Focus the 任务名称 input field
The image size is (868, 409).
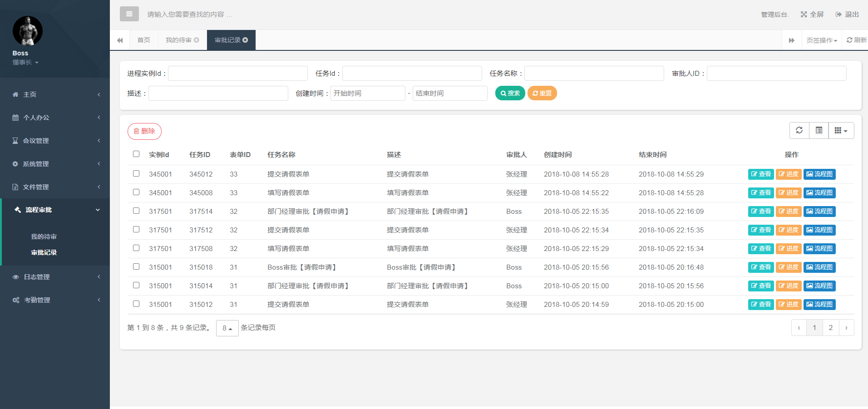click(x=594, y=74)
